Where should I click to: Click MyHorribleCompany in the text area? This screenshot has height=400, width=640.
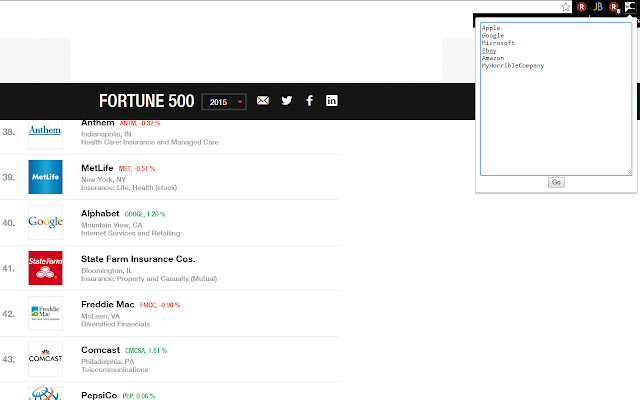coord(513,66)
